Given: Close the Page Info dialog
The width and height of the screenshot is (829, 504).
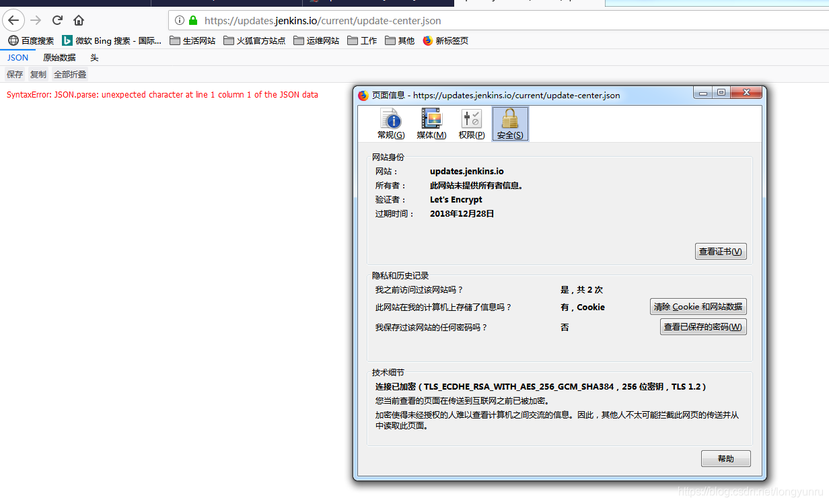Looking at the screenshot, I should pyautogui.click(x=745, y=93).
